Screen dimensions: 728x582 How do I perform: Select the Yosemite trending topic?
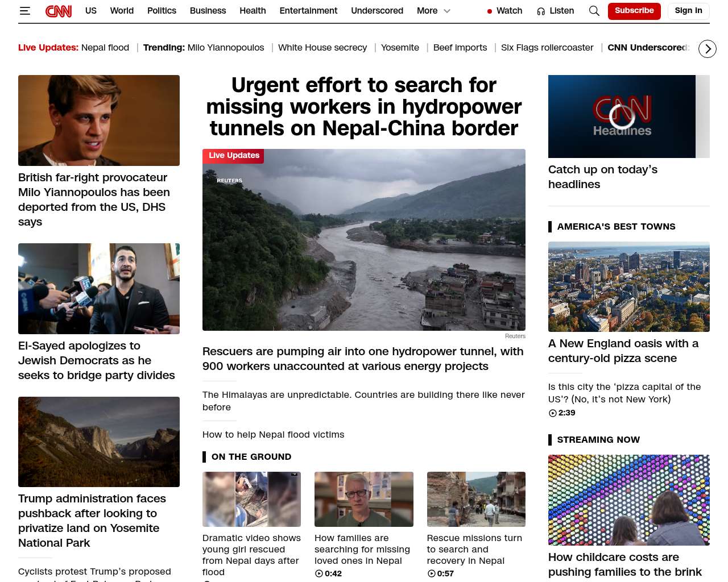400,48
